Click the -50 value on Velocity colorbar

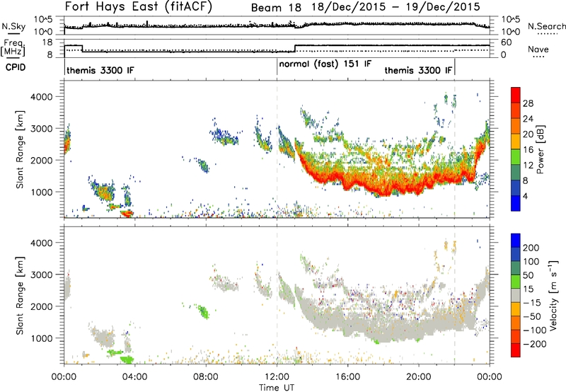(532, 316)
